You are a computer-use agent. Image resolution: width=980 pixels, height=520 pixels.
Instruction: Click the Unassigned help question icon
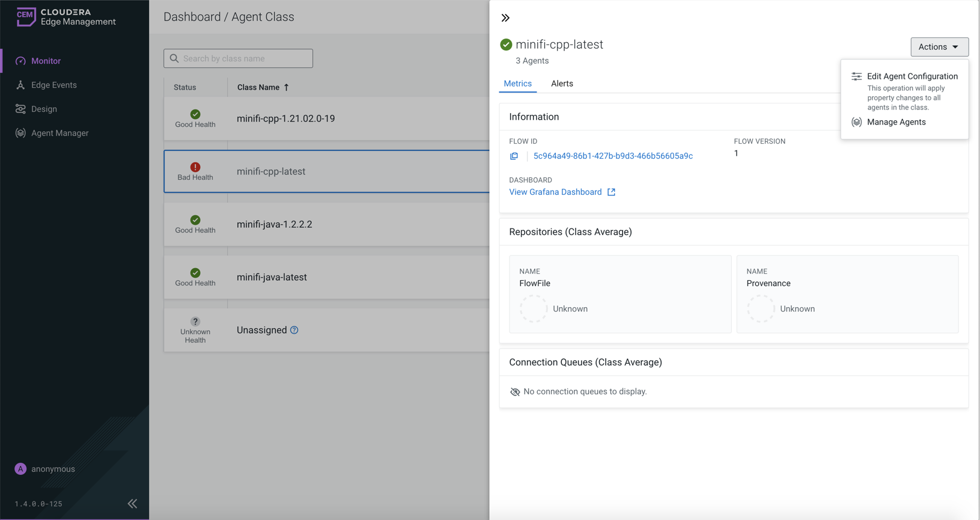294,330
